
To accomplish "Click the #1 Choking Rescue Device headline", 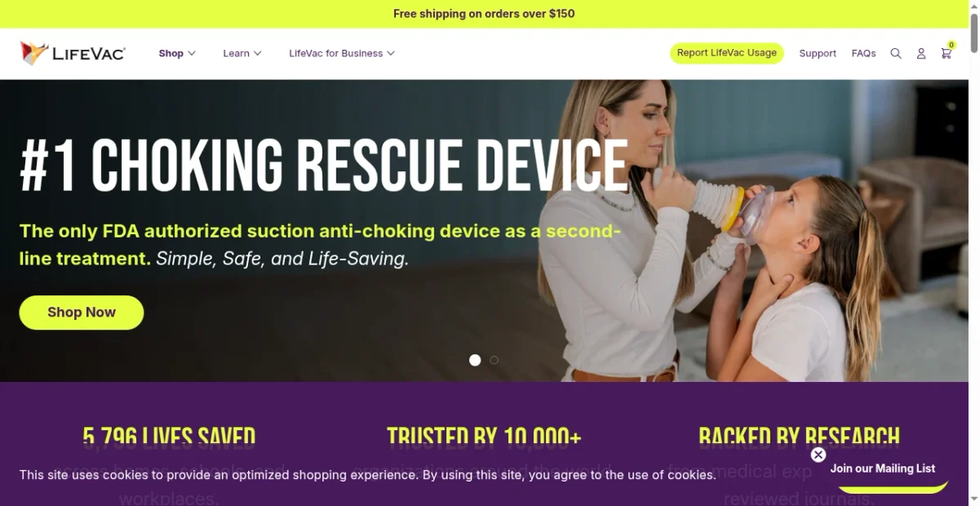I will pos(323,166).
